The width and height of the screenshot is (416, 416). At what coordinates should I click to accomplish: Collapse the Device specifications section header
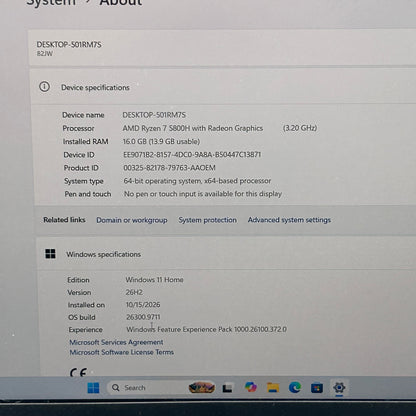point(223,87)
